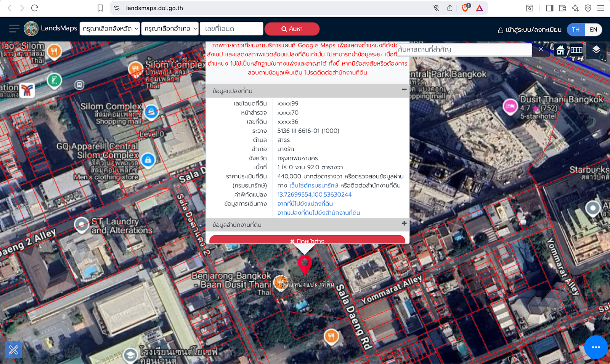Image resolution: width=610 pixels, height=364 pixels.
Task: Switch language to EN
Action: tap(593, 29)
